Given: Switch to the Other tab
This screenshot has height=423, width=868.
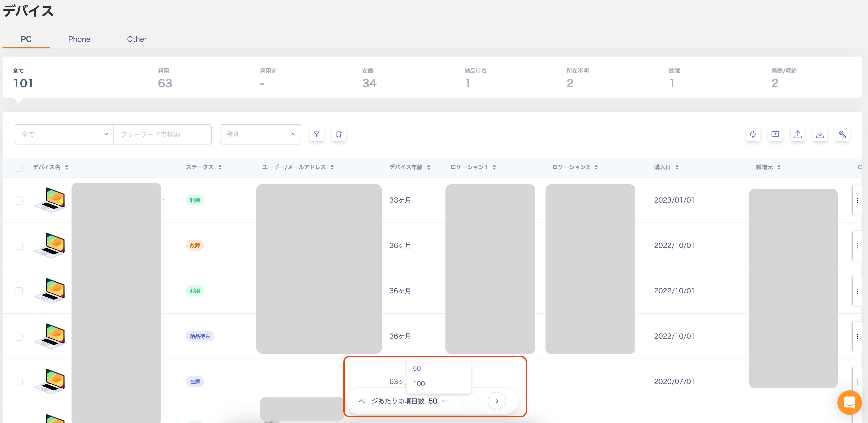Looking at the screenshot, I should tap(137, 39).
